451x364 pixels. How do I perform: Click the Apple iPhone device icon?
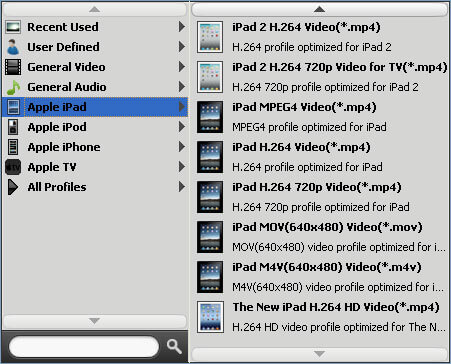[13, 147]
